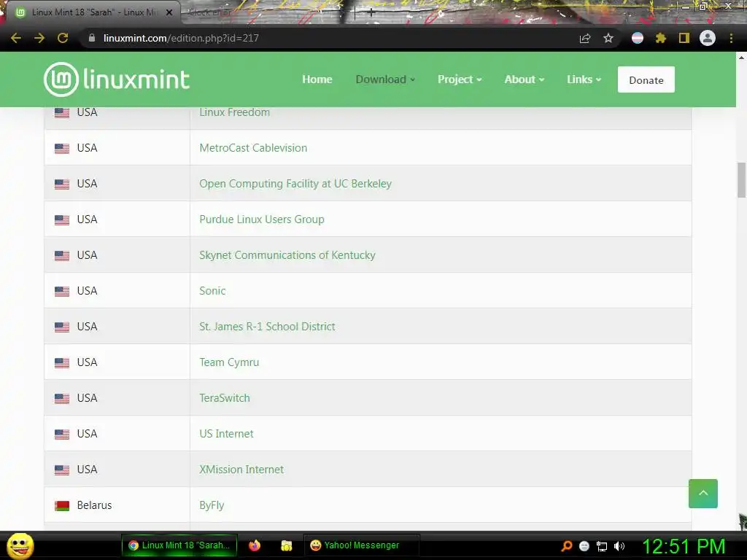Viewport: 747px width, 560px height.
Task: Click the magnifier search tray icon
Action: point(567,545)
